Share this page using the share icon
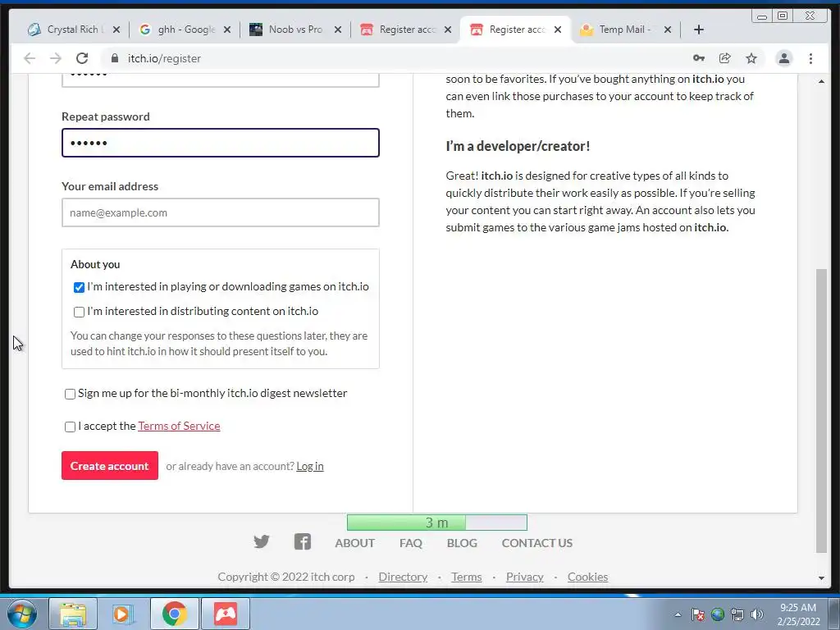 point(725,58)
